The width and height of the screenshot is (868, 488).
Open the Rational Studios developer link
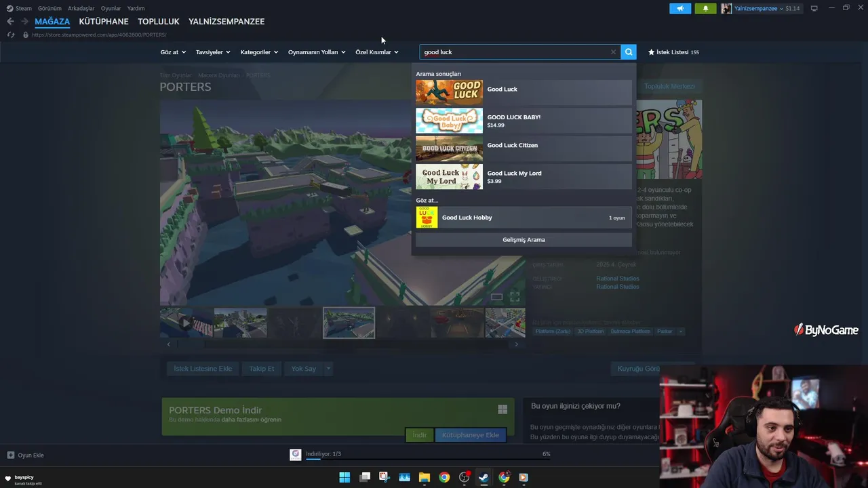617,279
